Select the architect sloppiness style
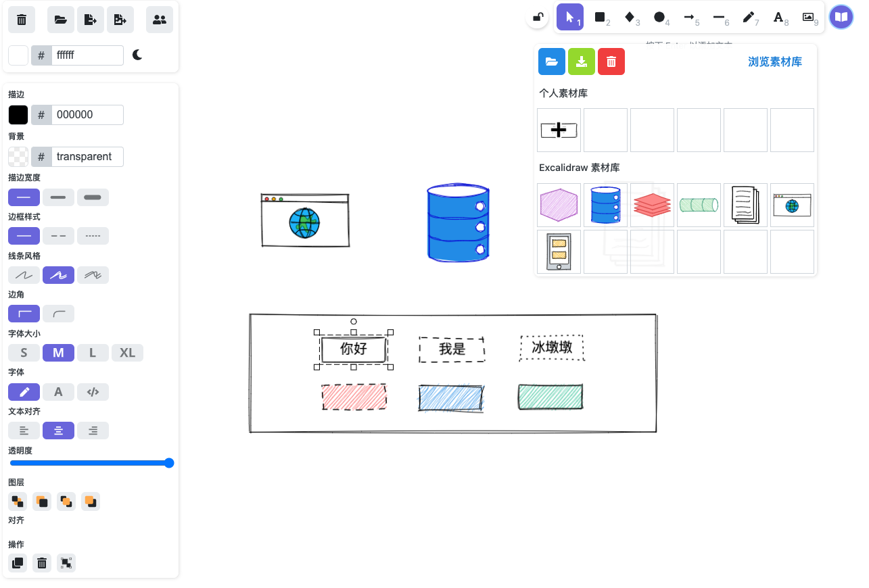The width and height of the screenshot is (869, 588). click(24, 275)
